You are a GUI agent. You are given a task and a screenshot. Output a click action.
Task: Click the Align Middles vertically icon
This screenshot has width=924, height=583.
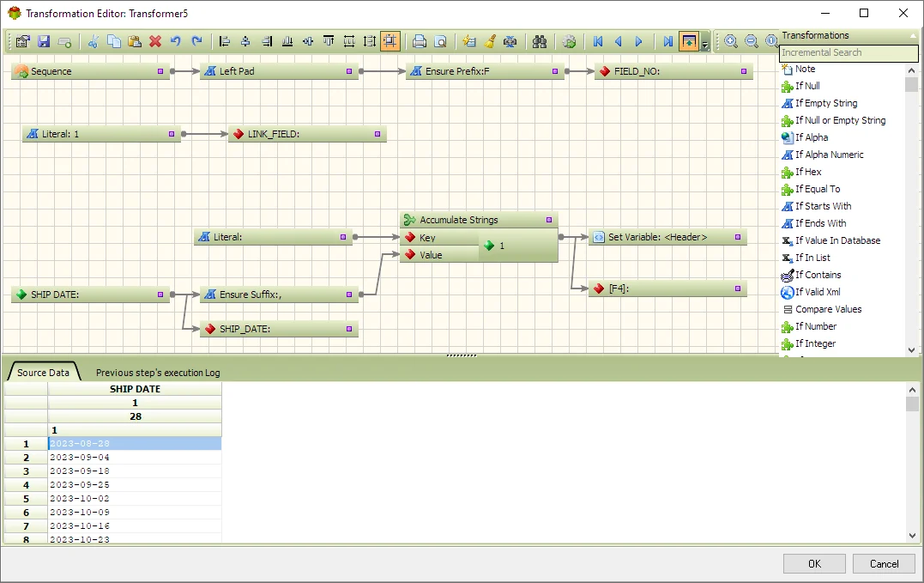point(308,41)
